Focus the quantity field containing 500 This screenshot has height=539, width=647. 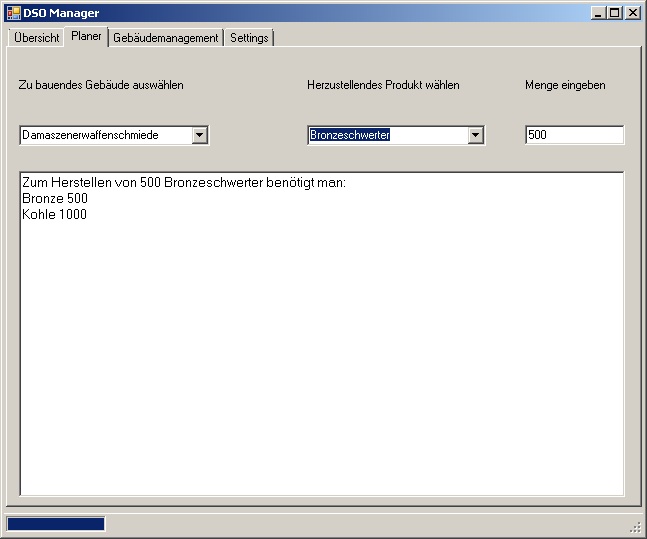point(573,135)
